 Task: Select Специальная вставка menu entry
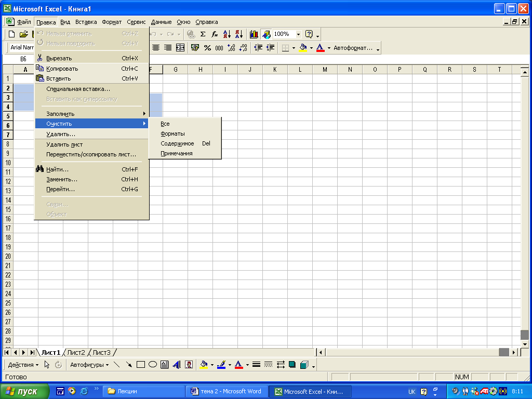pyautogui.click(x=91, y=89)
